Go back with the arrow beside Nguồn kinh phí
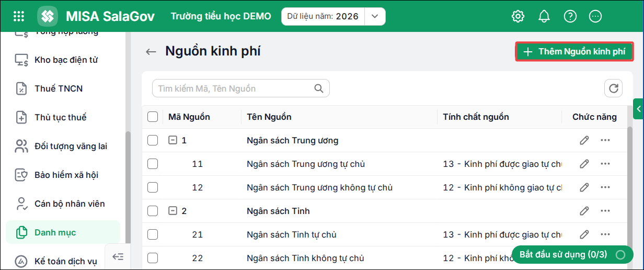Screen dimensions: 644x270 [x=151, y=51]
